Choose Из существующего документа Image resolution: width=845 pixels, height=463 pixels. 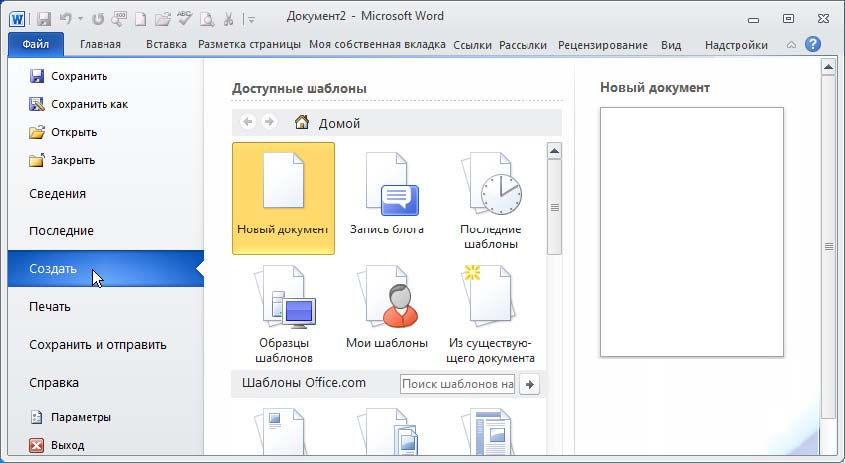click(x=490, y=313)
